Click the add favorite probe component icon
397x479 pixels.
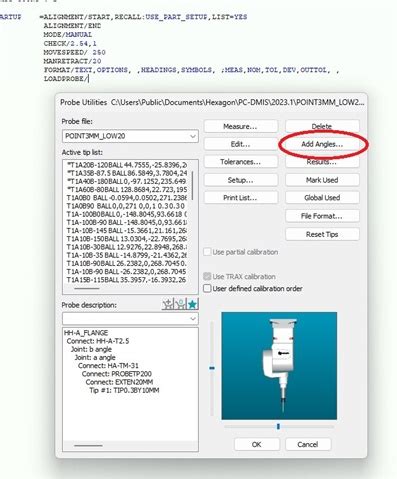168,304
